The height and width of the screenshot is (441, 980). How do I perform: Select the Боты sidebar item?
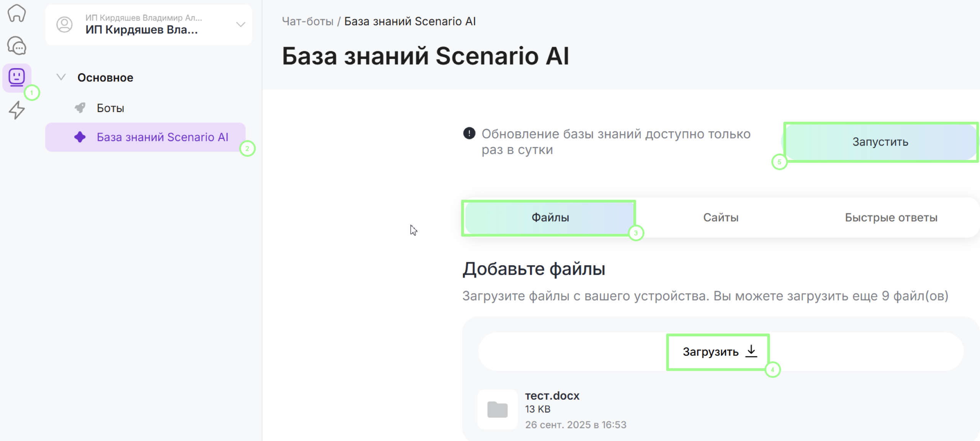click(x=110, y=108)
